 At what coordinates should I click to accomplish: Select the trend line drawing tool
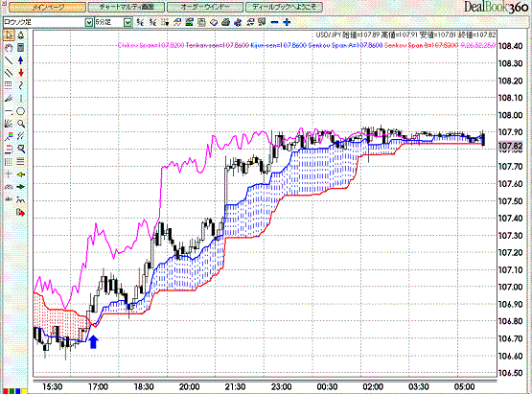click(x=9, y=60)
